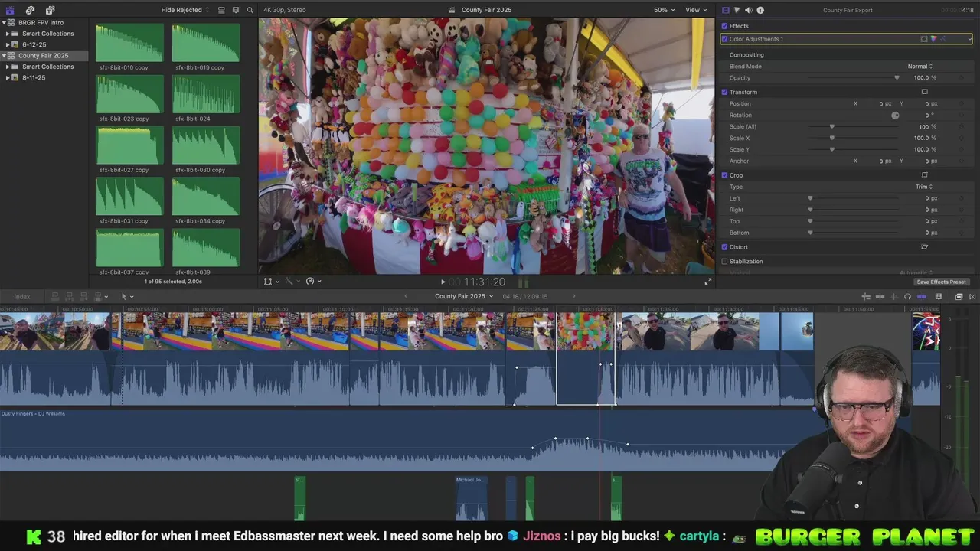The height and width of the screenshot is (551, 980).
Task: Toggle timeline snapping icon
Action: click(x=921, y=296)
